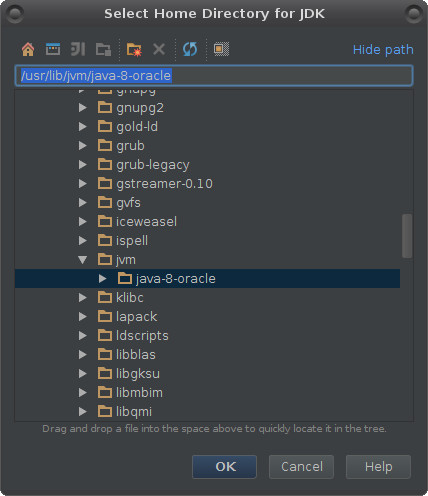The image size is (428, 496).
Task: Go to the Home directory icon
Action: (28, 49)
